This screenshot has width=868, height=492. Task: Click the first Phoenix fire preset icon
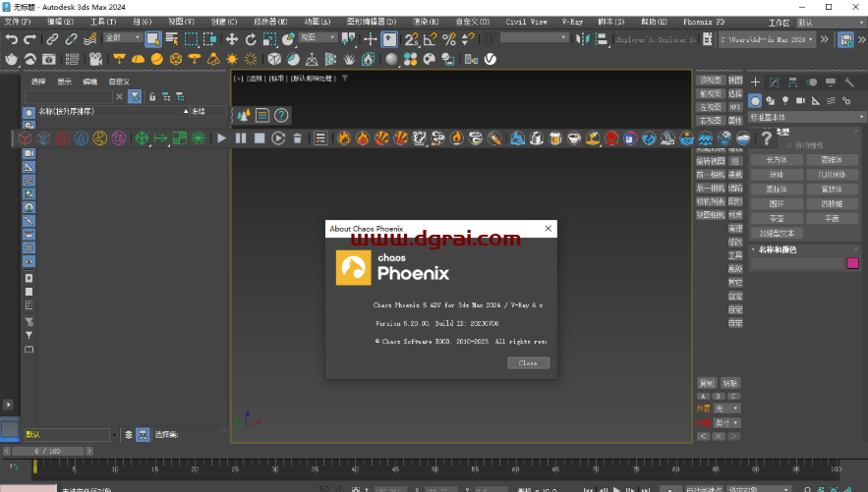tap(344, 138)
